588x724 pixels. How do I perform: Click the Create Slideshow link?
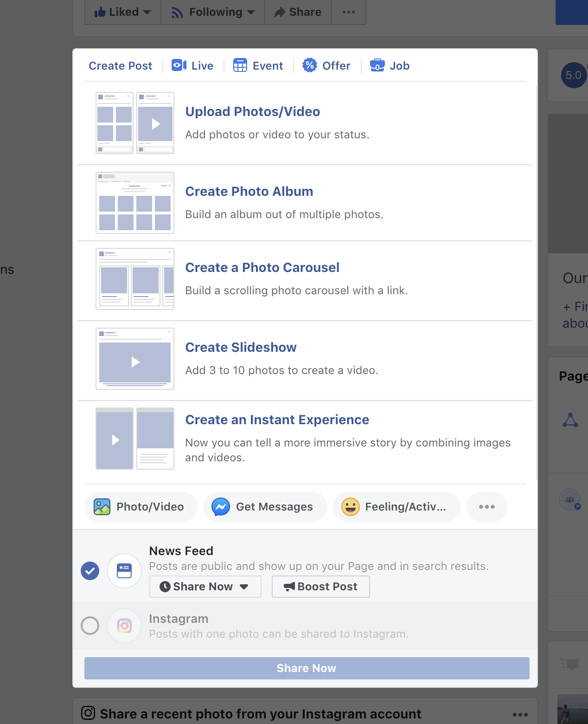(241, 347)
